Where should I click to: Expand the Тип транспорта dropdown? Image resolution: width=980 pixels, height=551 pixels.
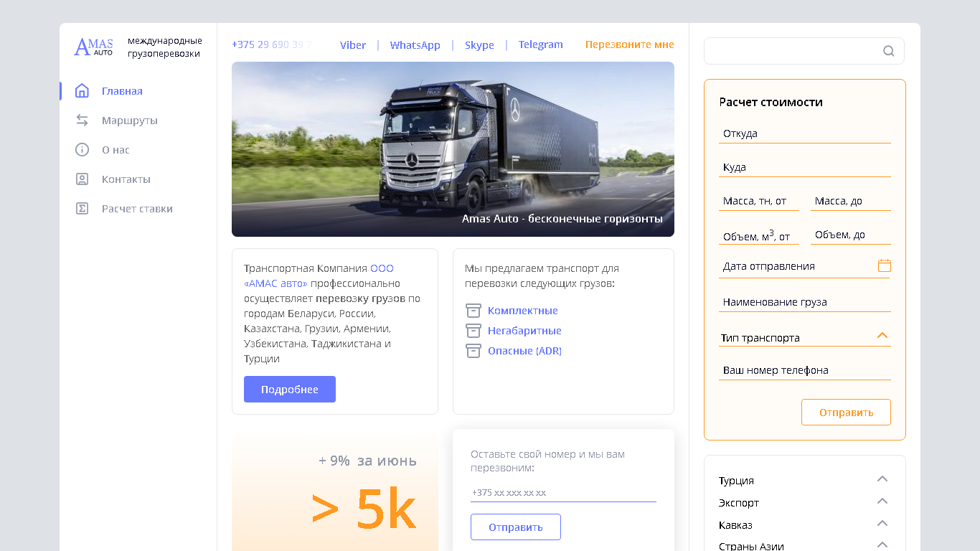click(x=805, y=337)
